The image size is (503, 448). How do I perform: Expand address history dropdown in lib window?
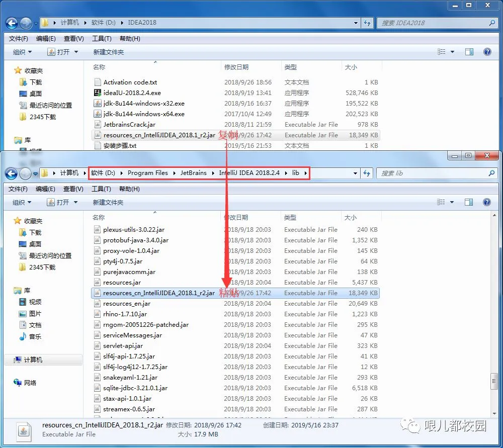click(355, 173)
